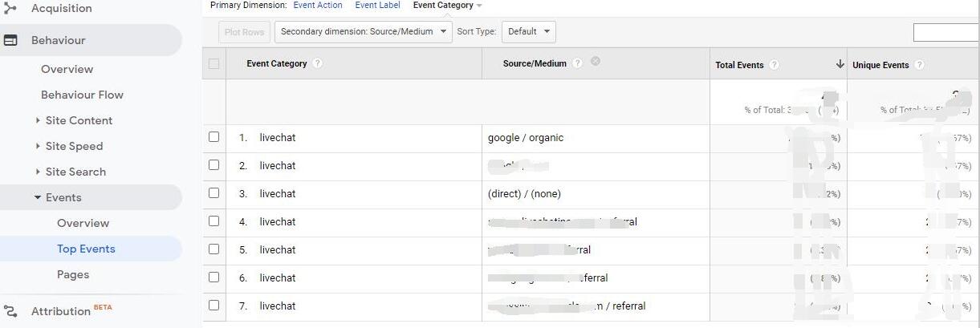The height and width of the screenshot is (328, 980).
Task: Remove Source/Medium secondary dimension with X icon
Action: point(596,61)
